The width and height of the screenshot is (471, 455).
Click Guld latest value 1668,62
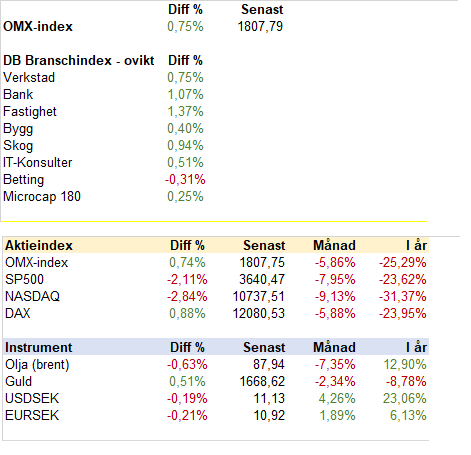pos(262,382)
